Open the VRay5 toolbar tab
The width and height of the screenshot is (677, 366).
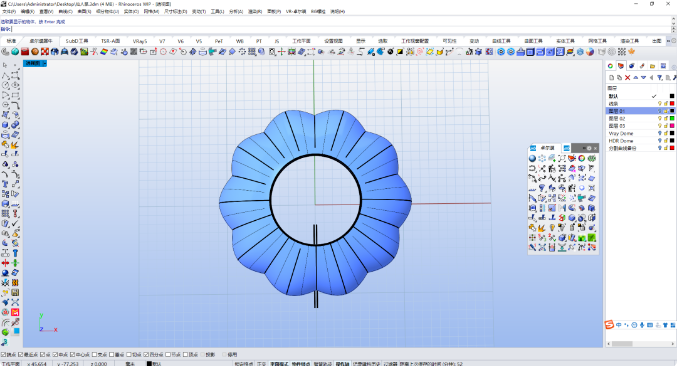tap(139, 41)
